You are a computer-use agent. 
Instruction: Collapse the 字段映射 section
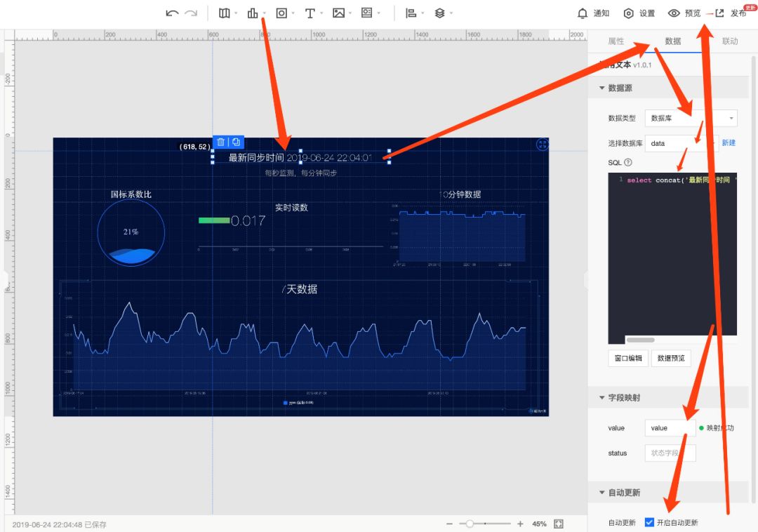602,398
